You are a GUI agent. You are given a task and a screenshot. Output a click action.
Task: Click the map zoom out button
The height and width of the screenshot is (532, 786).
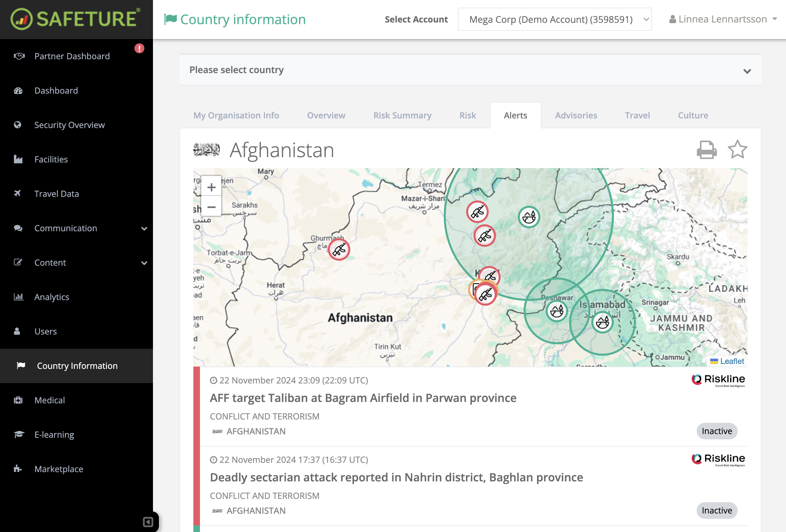coord(211,207)
